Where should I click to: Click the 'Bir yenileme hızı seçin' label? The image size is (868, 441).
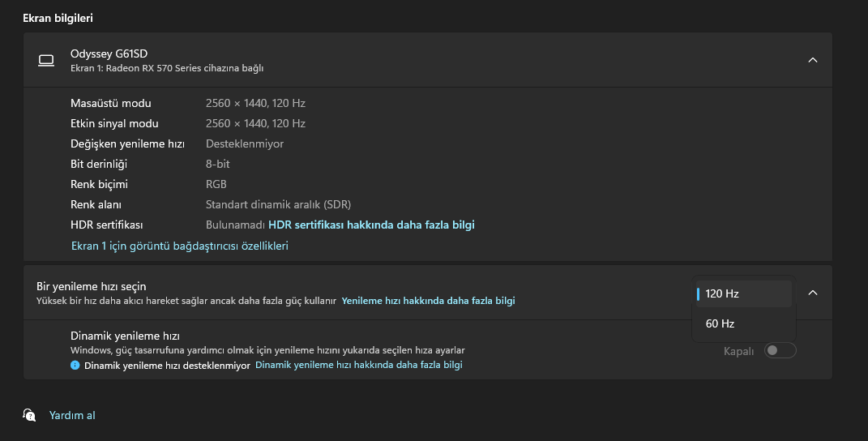91,286
